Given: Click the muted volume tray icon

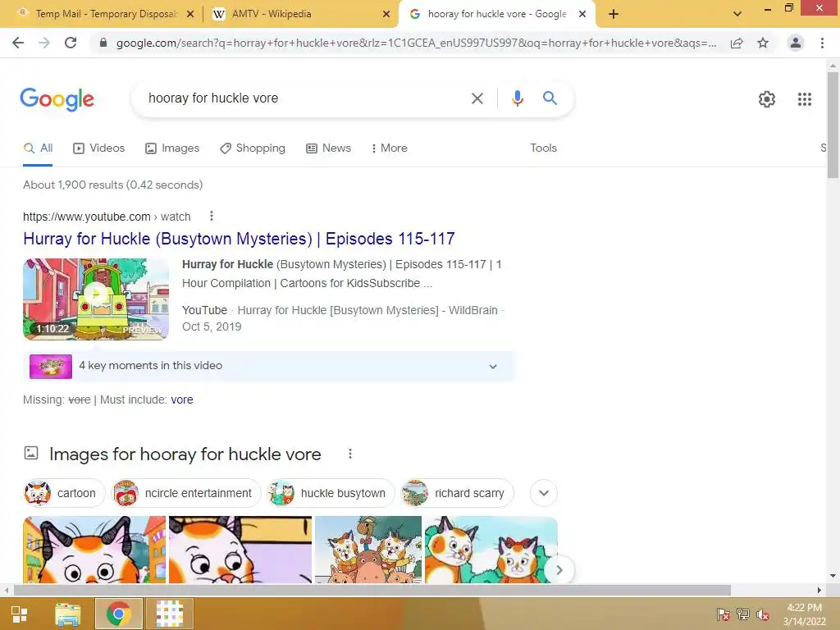Looking at the screenshot, I should (x=763, y=614).
